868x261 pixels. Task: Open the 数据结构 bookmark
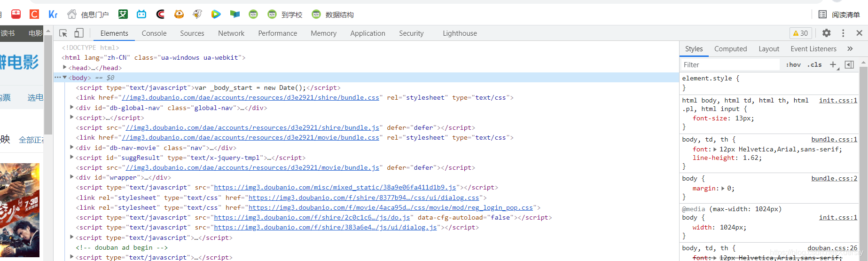pyautogui.click(x=332, y=15)
